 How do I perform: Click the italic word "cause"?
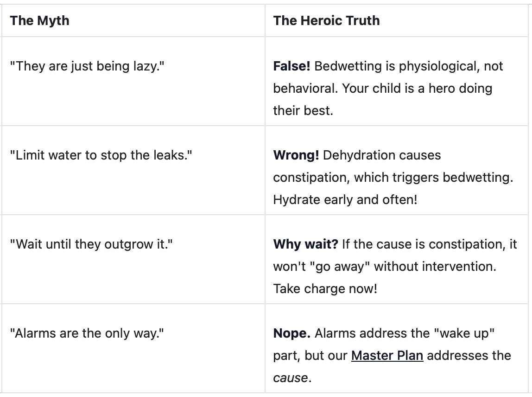pyautogui.click(x=291, y=378)
